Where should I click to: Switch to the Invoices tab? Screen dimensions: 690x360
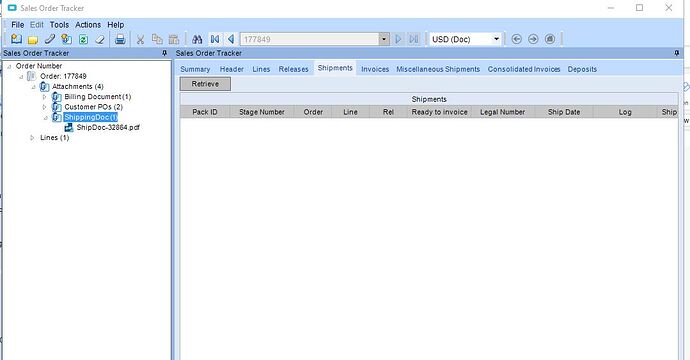tap(375, 69)
